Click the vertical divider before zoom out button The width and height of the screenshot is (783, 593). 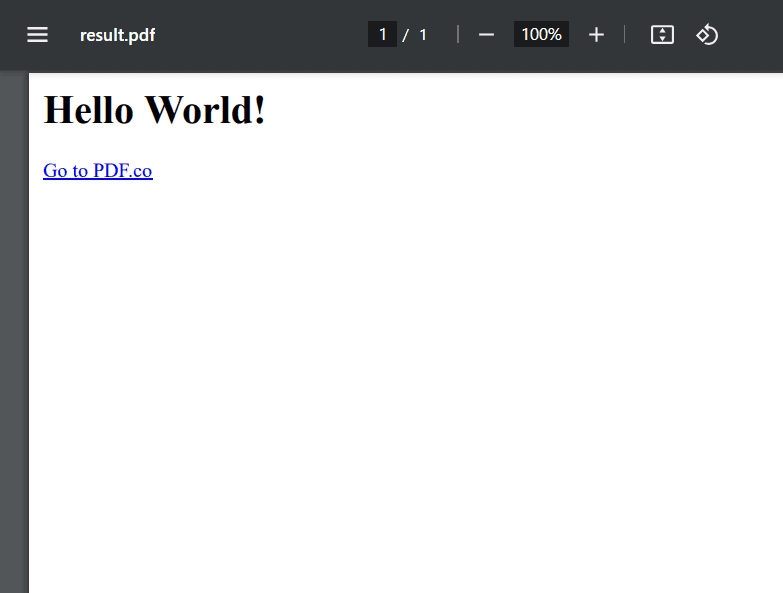[x=458, y=35]
